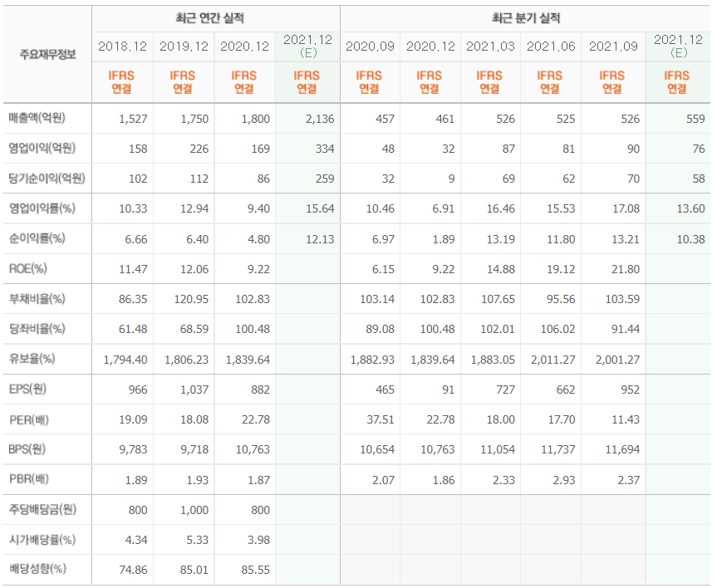Click the 11.43 PER value
717x588 pixels.
pos(626,419)
